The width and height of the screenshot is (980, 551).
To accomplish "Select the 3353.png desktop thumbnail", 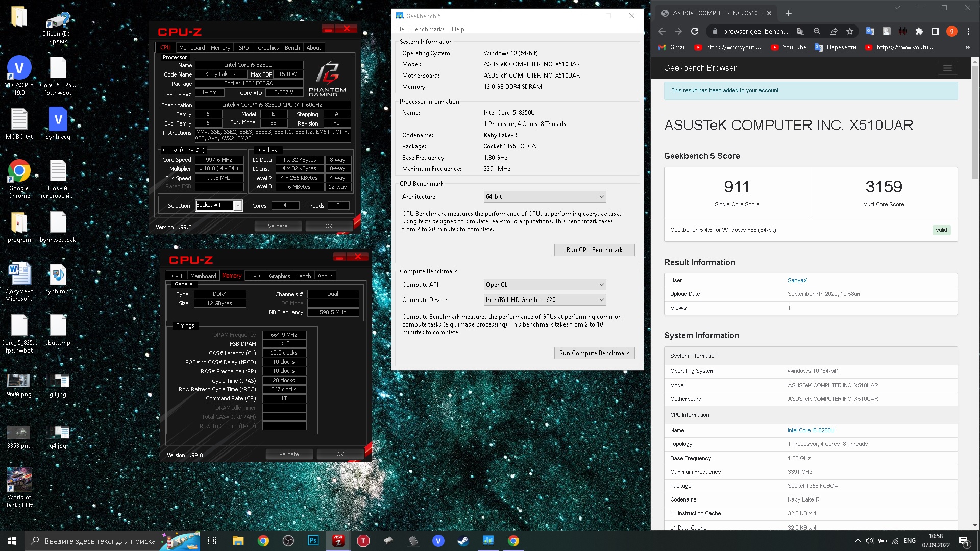I will pyautogui.click(x=19, y=437).
